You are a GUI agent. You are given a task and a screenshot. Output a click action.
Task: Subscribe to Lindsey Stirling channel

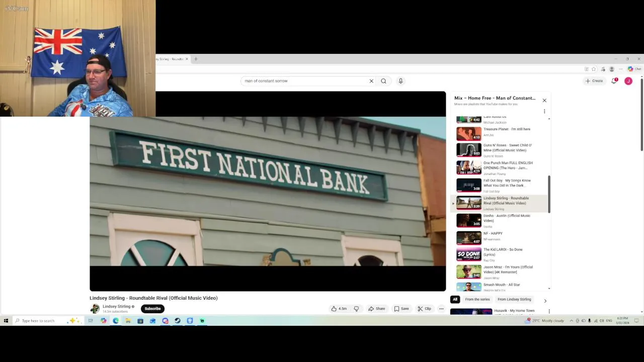click(152, 309)
